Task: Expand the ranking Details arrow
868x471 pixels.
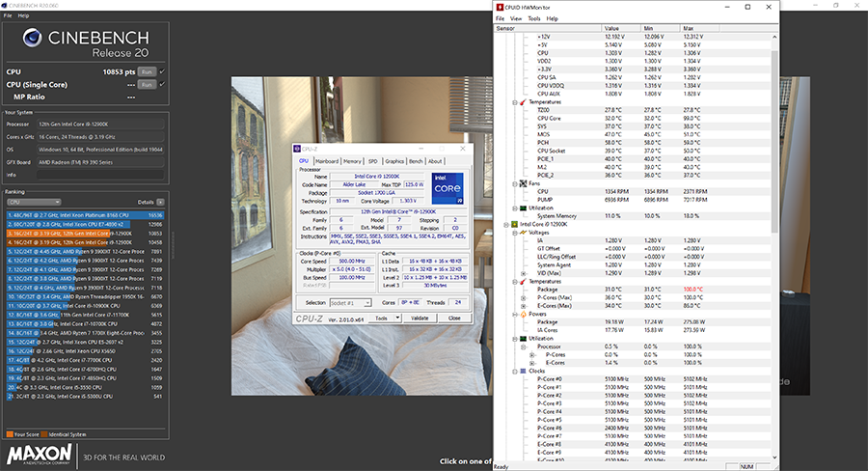Action: 160,203
